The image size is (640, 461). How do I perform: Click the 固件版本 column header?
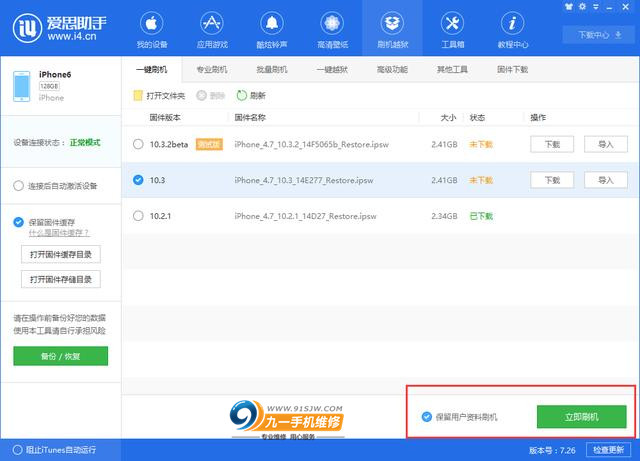pos(165,118)
